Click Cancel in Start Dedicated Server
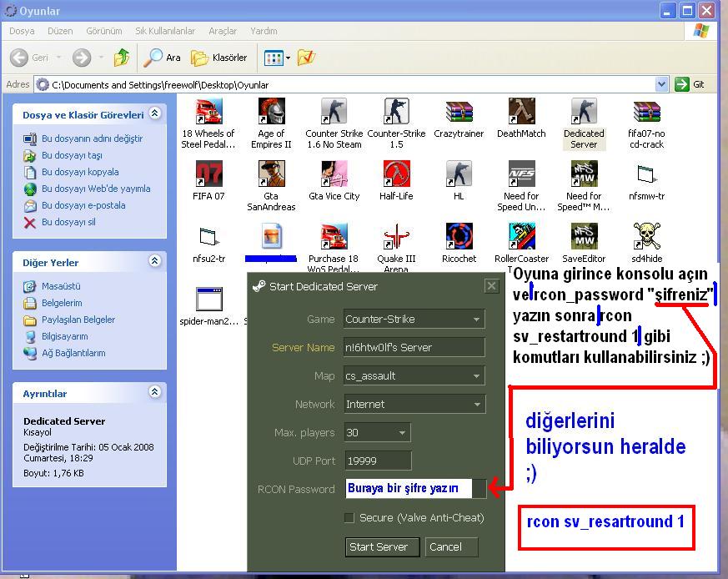 (x=451, y=547)
